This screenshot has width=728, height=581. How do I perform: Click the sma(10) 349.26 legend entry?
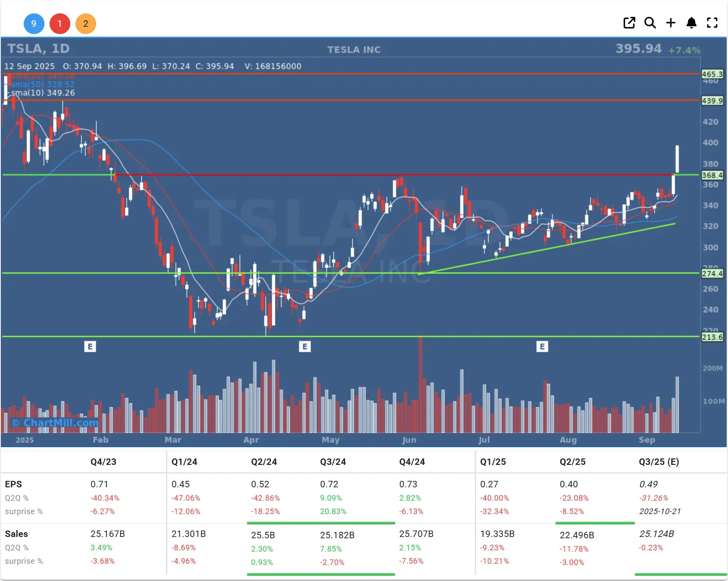point(43,93)
